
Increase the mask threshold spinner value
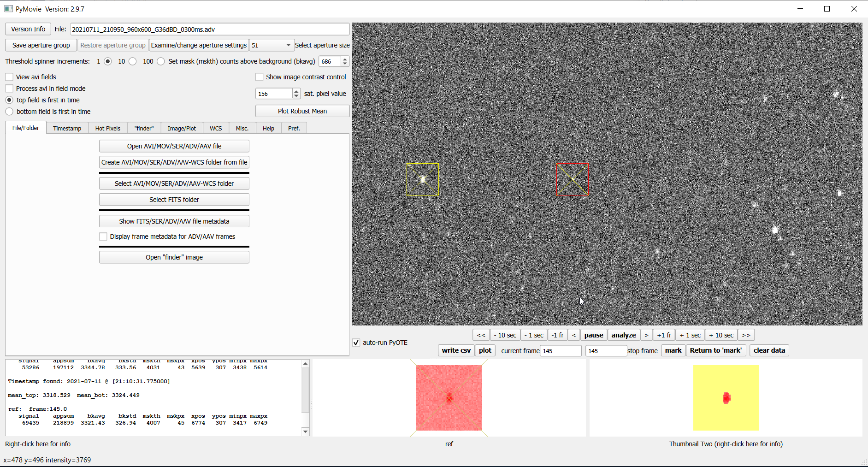point(345,59)
